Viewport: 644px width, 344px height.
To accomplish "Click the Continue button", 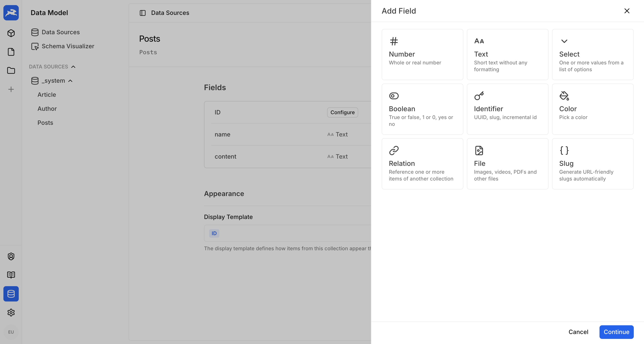I will [616, 332].
